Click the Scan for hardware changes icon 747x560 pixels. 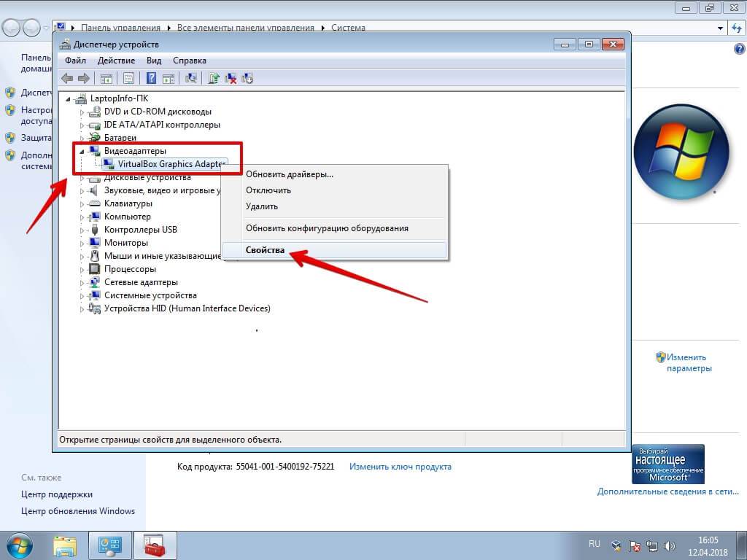pos(191,78)
